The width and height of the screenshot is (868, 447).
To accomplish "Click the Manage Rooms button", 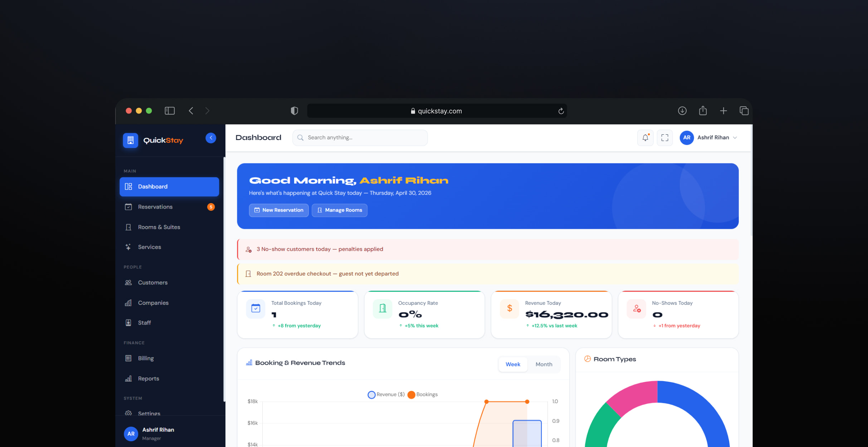I will tap(340, 210).
